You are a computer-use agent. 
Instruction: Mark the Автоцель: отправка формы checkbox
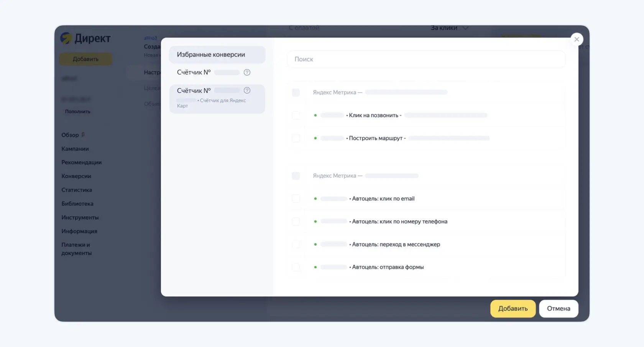[296, 267]
